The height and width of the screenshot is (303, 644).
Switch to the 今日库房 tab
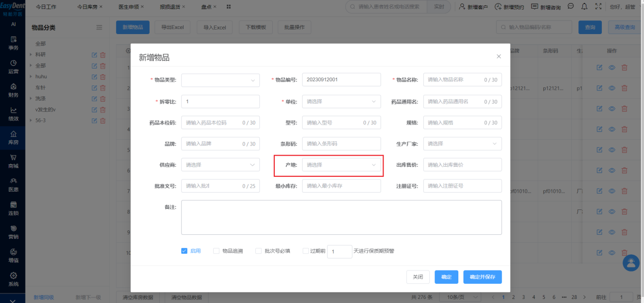point(86,7)
